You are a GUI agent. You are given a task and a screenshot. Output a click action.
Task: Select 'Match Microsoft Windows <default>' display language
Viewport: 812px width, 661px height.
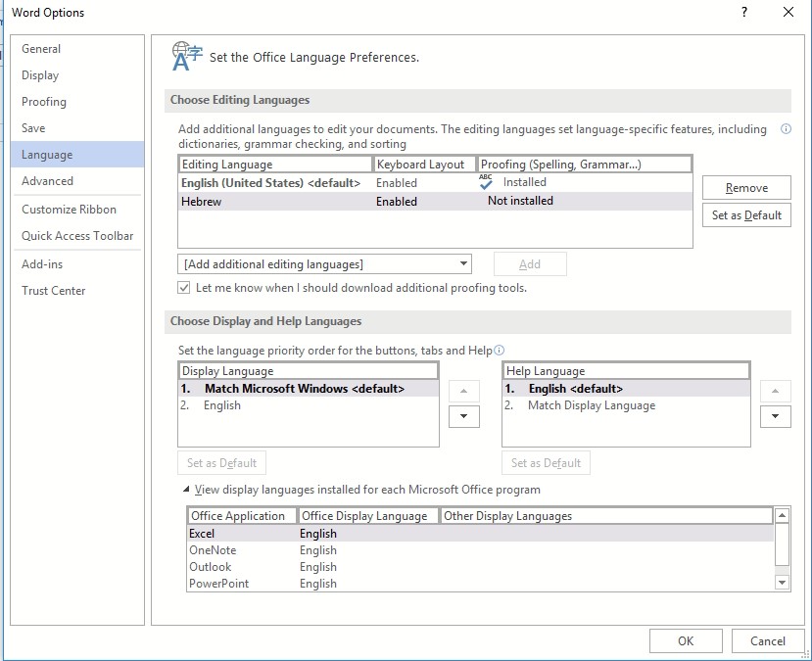[309, 388]
